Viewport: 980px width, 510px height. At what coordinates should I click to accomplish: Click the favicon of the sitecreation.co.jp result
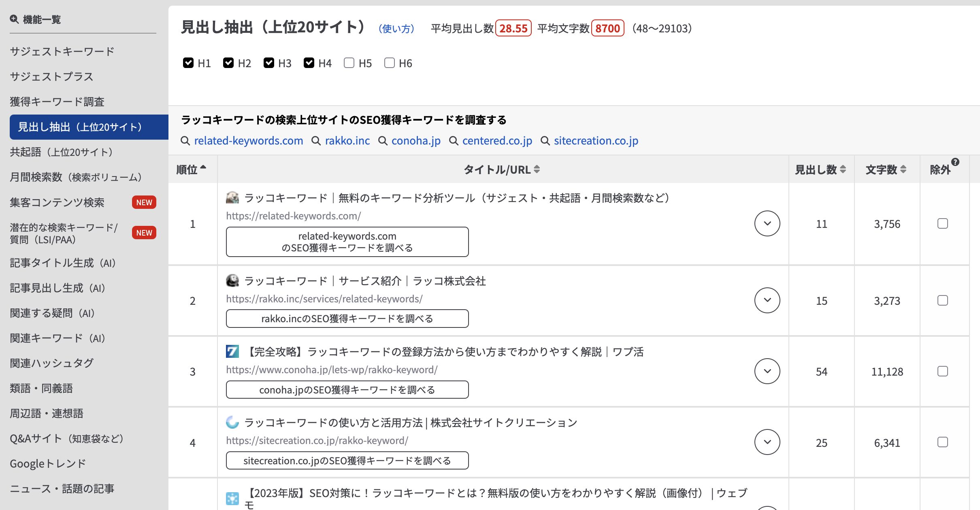click(x=232, y=422)
